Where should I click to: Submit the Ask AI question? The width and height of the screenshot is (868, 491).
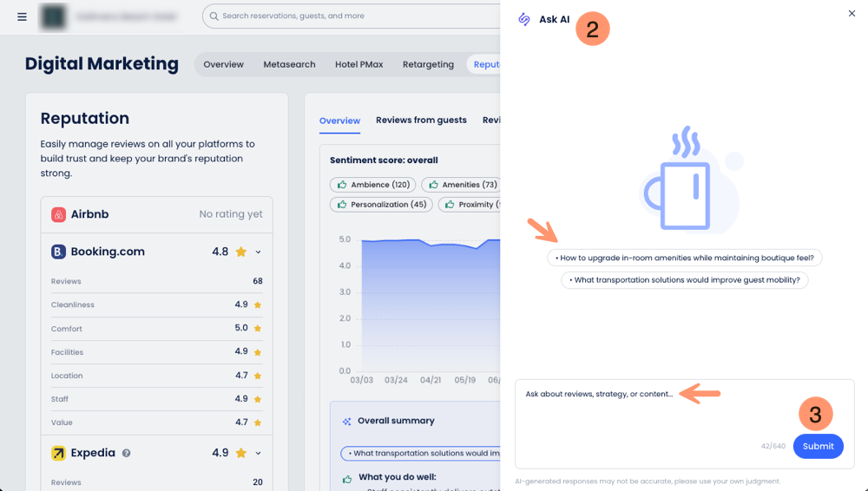(x=818, y=446)
